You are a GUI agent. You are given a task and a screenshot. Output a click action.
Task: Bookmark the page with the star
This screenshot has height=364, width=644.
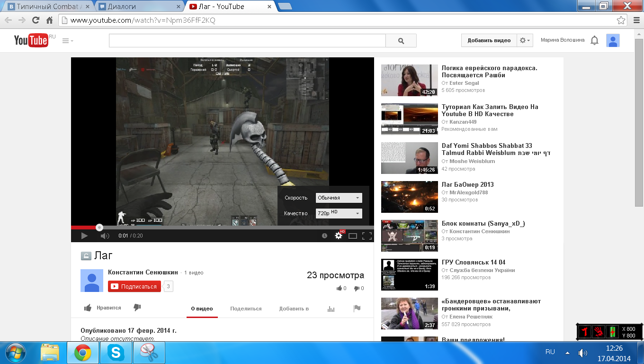pyautogui.click(x=621, y=20)
